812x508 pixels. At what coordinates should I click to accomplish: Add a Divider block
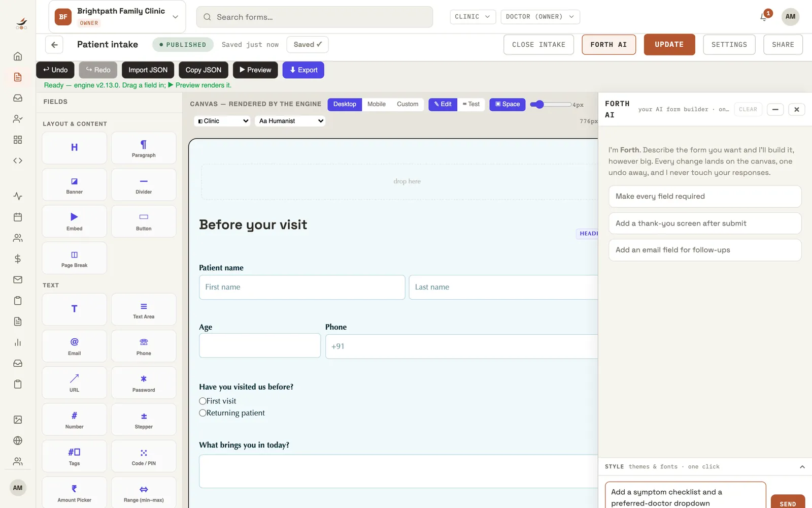[x=144, y=184]
